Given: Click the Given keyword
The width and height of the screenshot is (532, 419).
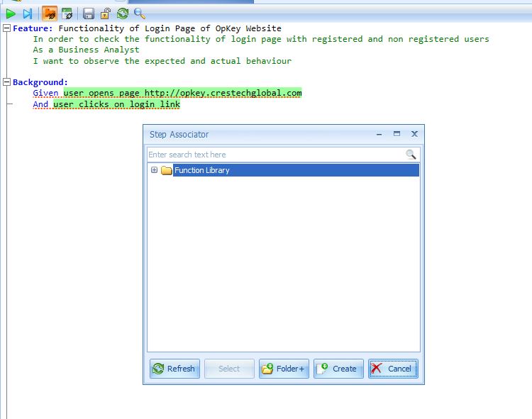Looking at the screenshot, I should tap(45, 93).
